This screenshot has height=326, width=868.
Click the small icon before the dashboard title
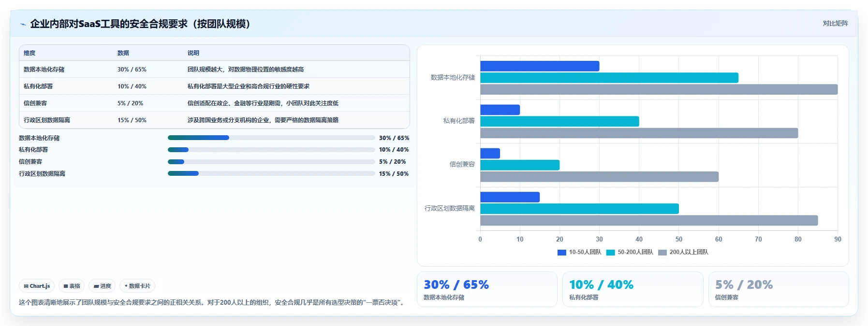point(23,24)
